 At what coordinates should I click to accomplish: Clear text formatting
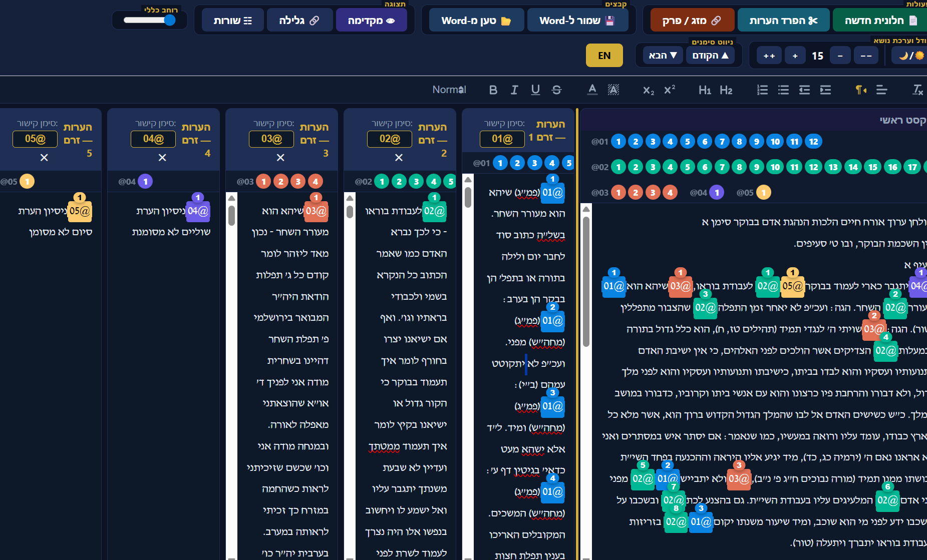click(917, 90)
